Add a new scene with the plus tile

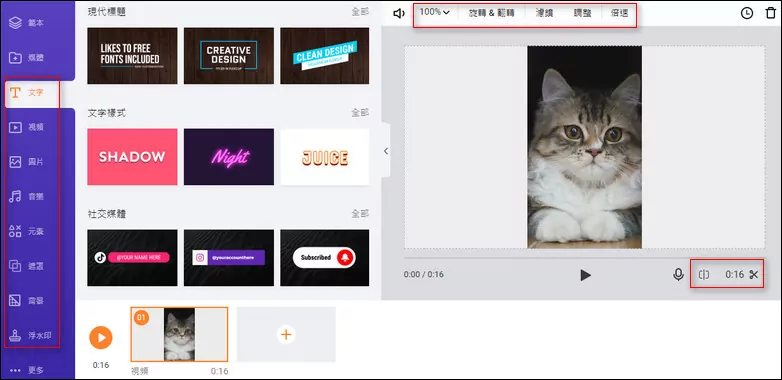click(286, 334)
